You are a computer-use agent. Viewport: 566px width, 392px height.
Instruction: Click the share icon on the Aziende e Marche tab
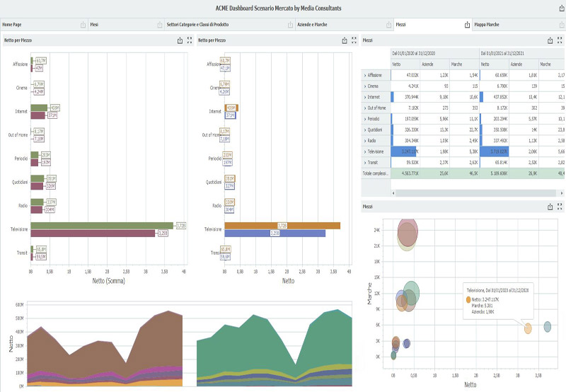tap(386, 25)
